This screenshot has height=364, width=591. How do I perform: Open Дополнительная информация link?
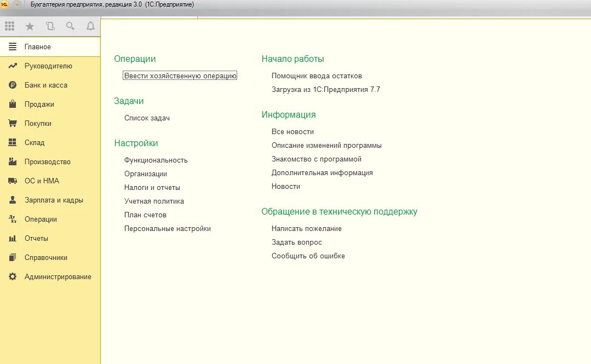(322, 172)
